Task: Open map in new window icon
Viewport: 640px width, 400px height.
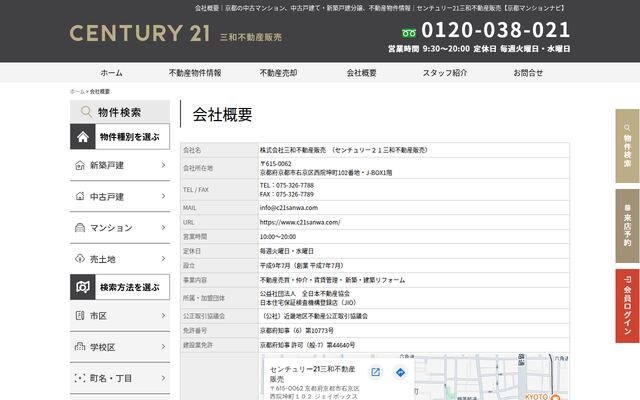Action: coord(376,372)
